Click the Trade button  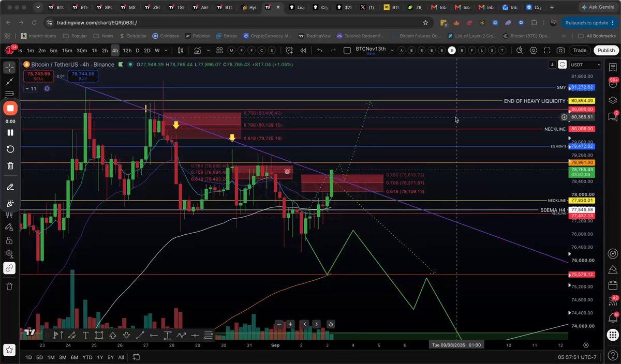(580, 50)
